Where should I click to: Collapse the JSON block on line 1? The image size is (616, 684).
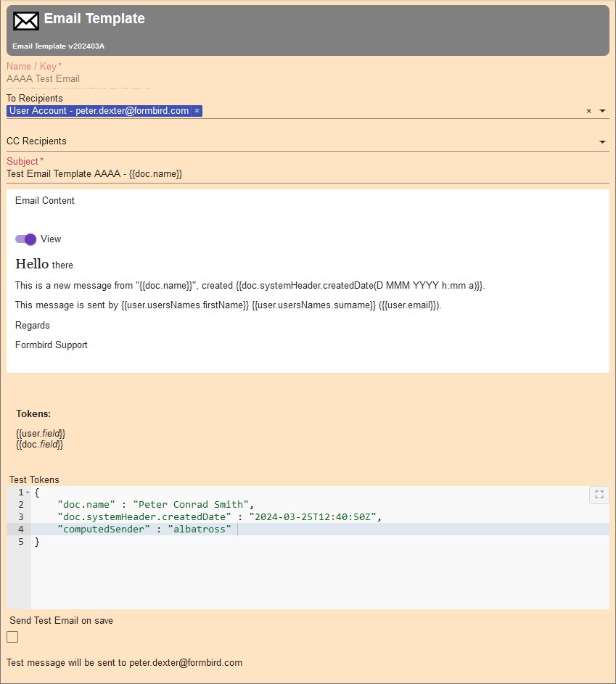click(26, 492)
